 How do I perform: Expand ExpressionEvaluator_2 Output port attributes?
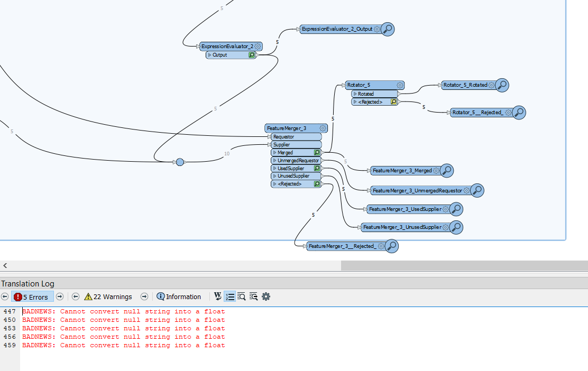209,55
